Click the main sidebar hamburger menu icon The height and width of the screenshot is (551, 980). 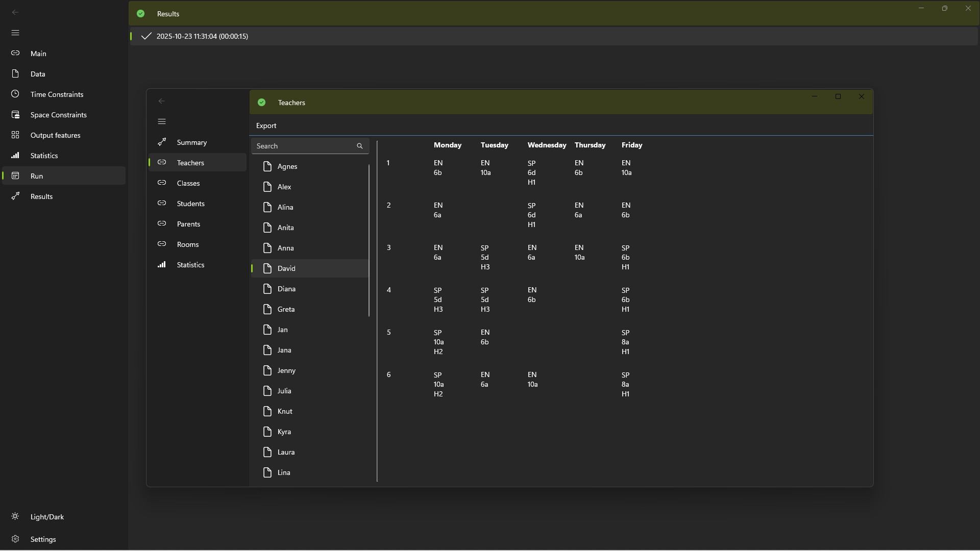pyautogui.click(x=15, y=33)
